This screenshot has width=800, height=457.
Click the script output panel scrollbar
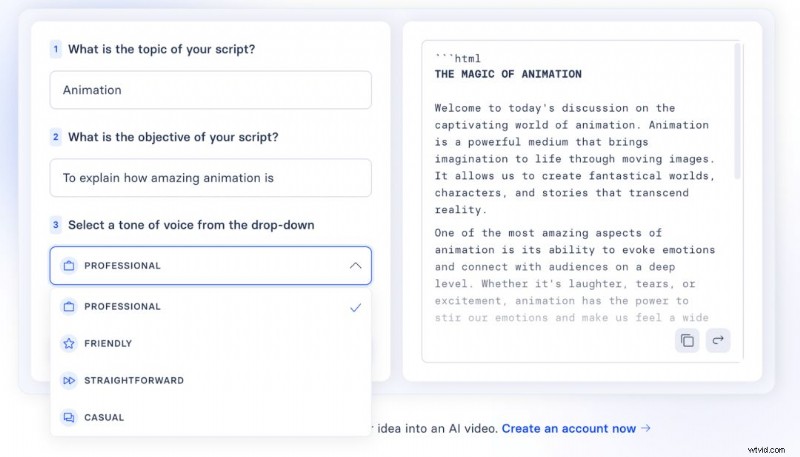point(737,111)
